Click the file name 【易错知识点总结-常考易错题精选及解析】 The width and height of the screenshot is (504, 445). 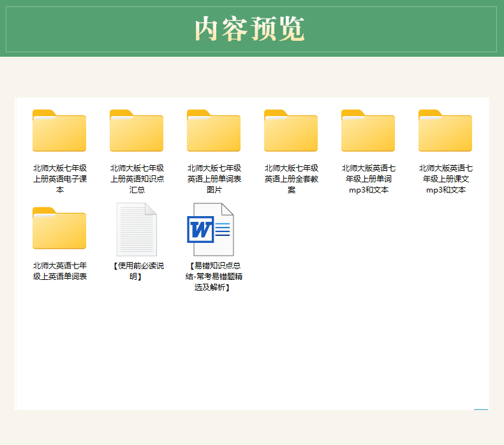tap(214, 276)
